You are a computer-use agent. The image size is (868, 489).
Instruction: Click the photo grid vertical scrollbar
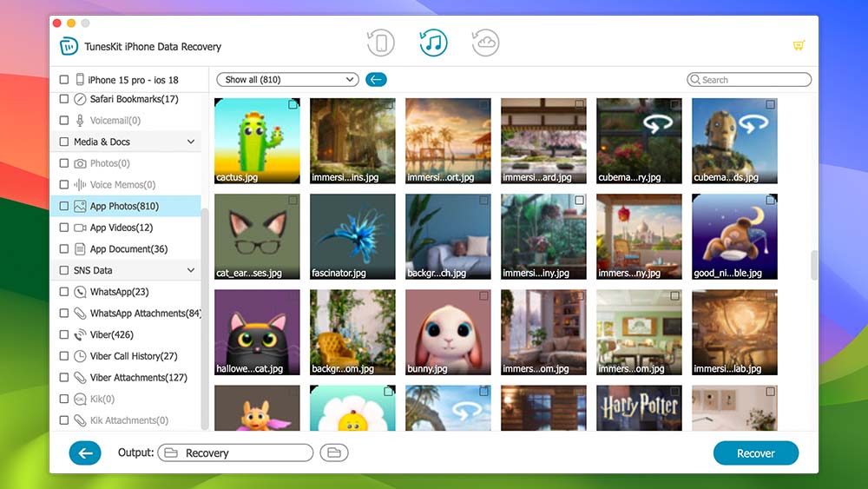[x=814, y=265]
